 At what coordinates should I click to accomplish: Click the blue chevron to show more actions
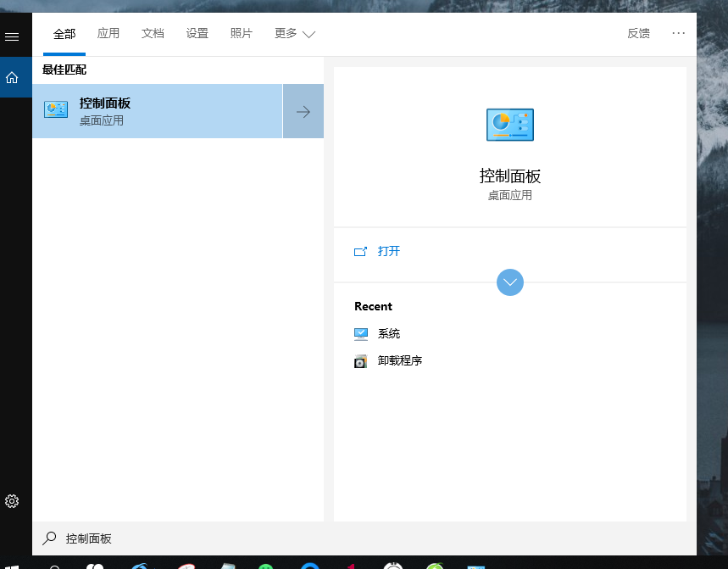pyautogui.click(x=509, y=282)
